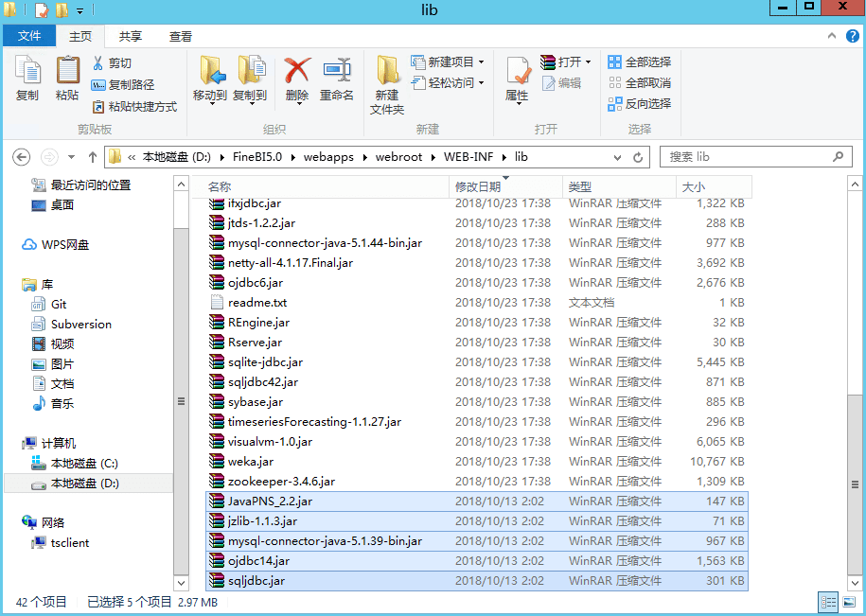866x616 pixels.
Task: Switch to details view icon in status bar
Action: click(x=828, y=602)
